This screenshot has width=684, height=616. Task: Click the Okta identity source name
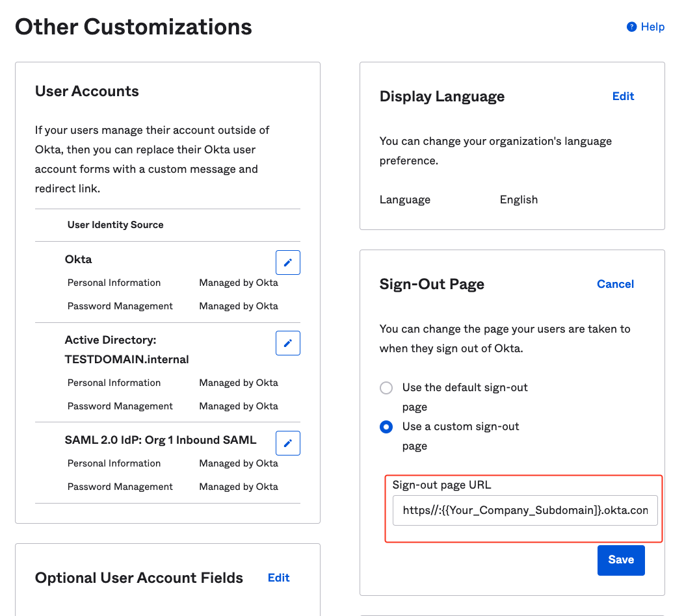coord(78,259)
